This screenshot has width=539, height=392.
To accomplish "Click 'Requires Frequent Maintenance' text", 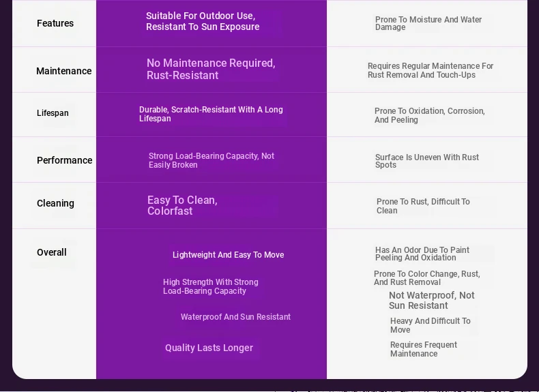I will point(424,350).
